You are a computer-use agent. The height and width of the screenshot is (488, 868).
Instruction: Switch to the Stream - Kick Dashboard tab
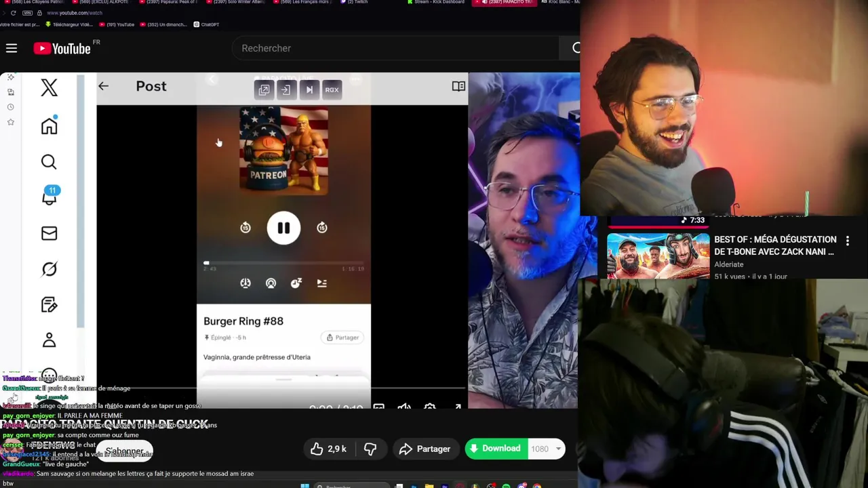(x=435, y=2)
